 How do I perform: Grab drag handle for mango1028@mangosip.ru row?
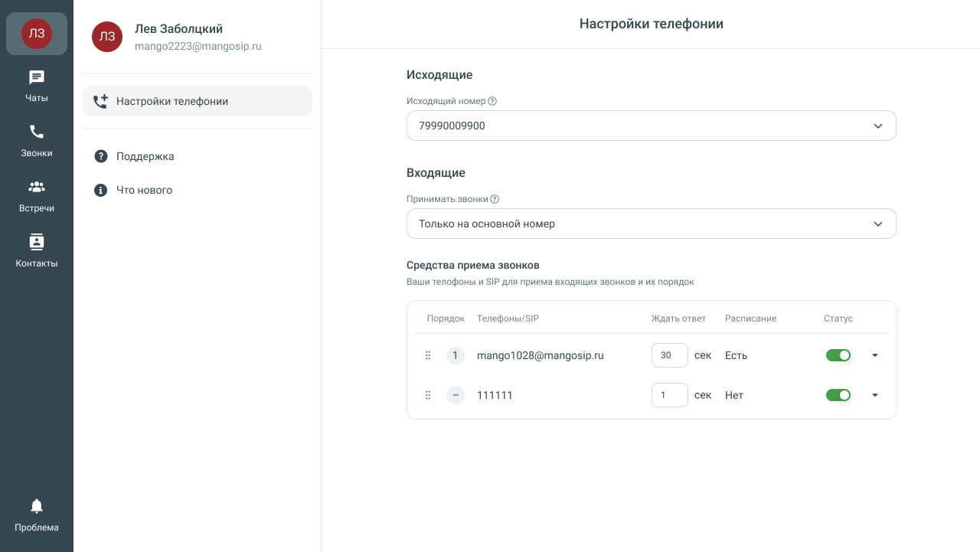pyautogui.click(x=428, y=355)
